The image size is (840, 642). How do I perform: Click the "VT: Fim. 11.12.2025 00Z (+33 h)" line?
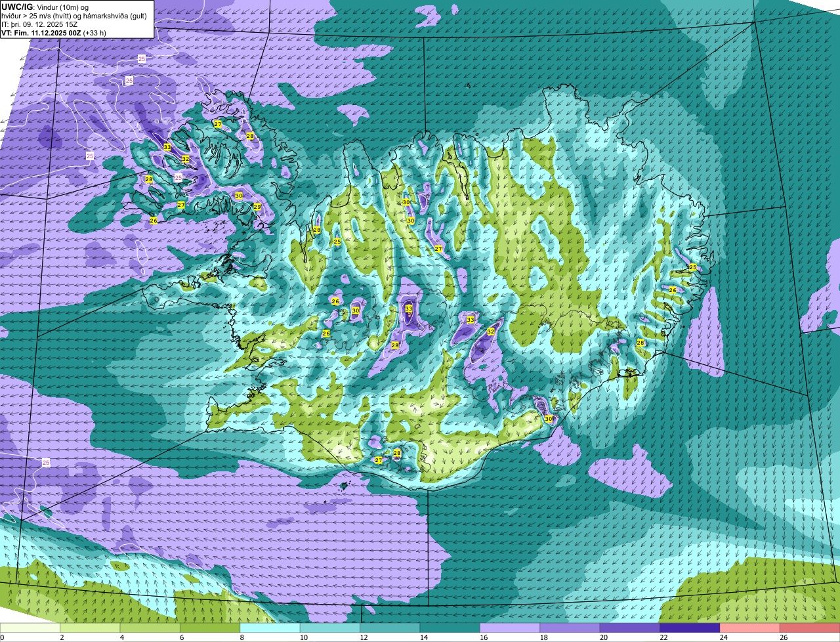54,32
